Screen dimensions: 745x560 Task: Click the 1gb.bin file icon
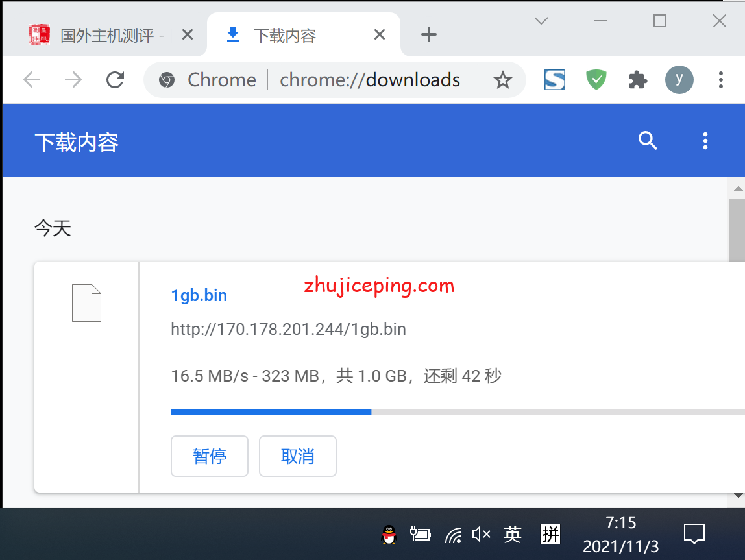pyautogui.click(x=86, y=303)
